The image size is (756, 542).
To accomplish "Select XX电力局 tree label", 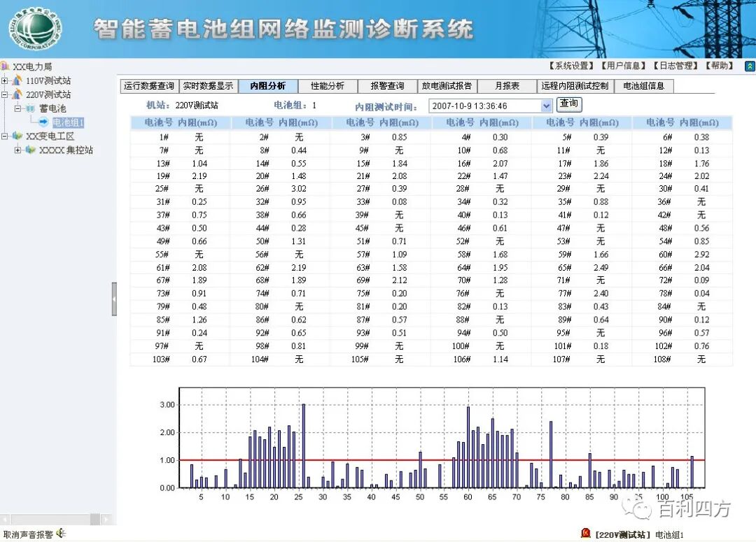I will [x=32, y=66].
